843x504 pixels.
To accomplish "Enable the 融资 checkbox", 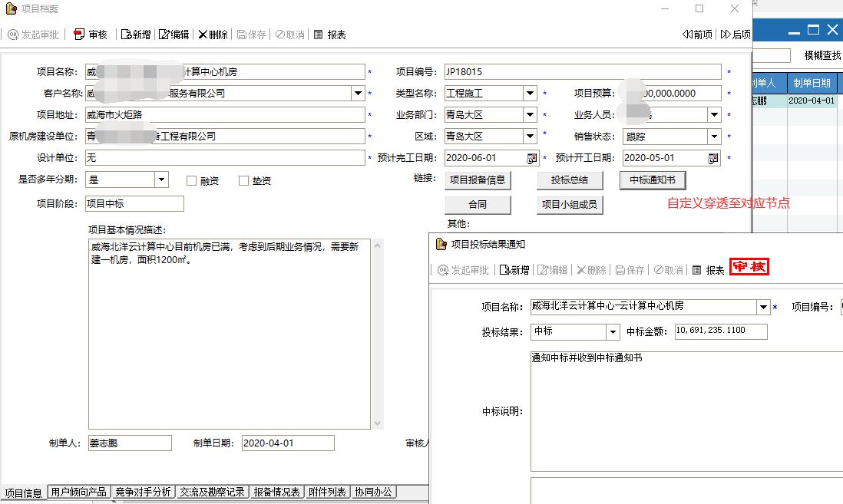I will (192, 181).
